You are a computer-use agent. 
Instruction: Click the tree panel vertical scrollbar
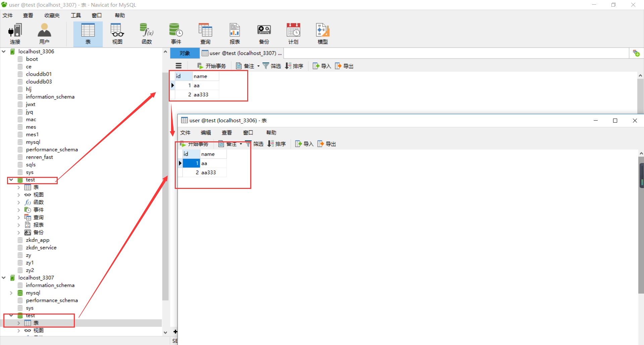coord(165,187)
